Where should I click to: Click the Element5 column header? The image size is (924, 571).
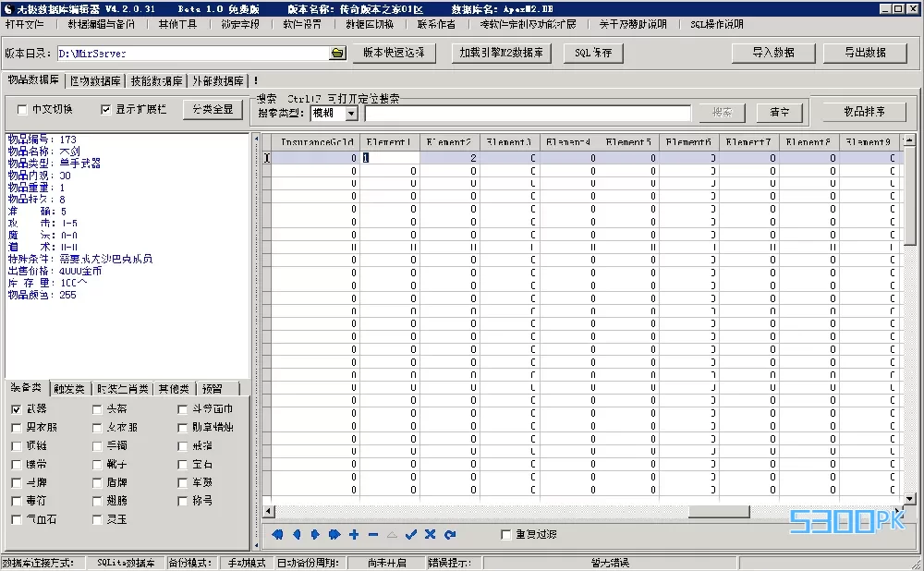pyautogui.click(x=628, y=142)
